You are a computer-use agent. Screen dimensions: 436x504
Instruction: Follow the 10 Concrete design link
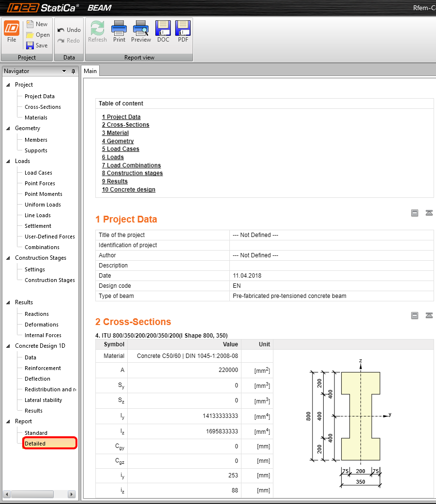[x=129, y=190]
